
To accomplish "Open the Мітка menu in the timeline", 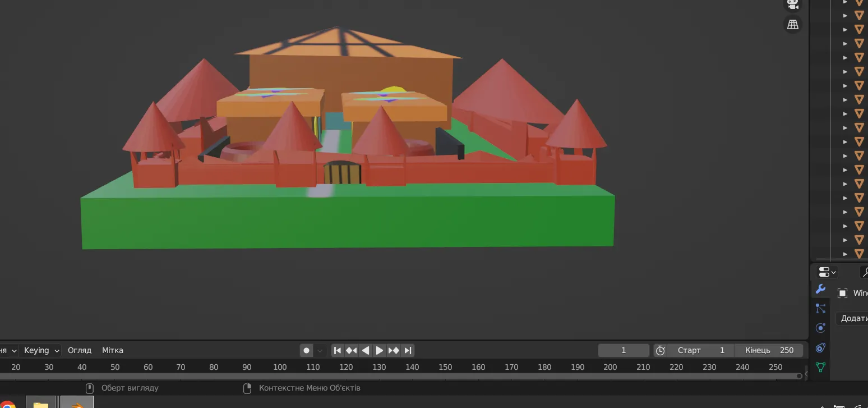I will pos(113,350).
